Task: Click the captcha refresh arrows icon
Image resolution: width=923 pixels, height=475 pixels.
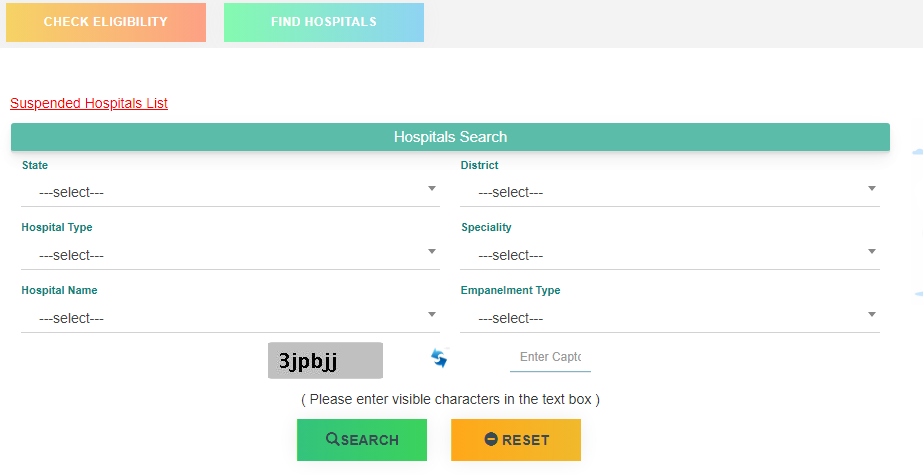Action: coord(439,357)
